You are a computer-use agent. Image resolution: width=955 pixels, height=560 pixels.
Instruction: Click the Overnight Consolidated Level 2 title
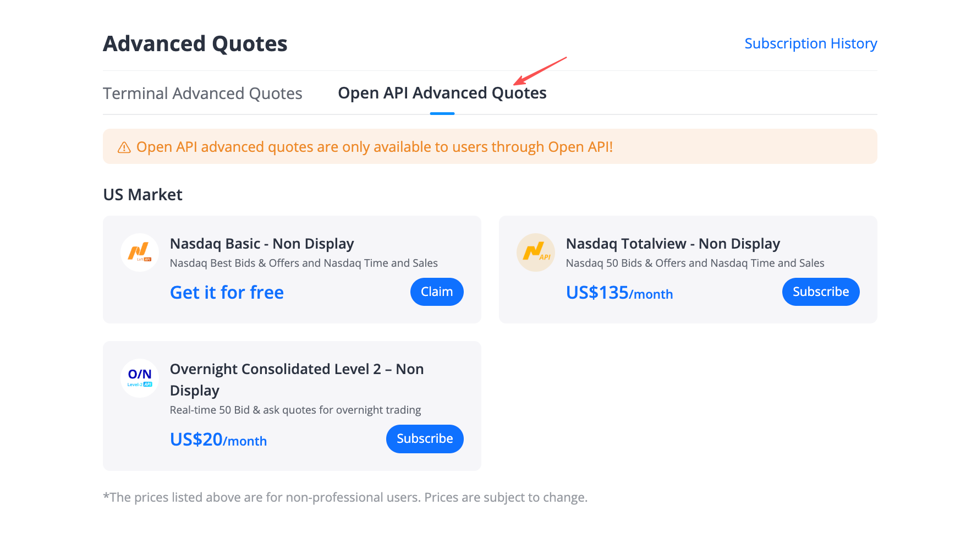[x=297, y=380]
